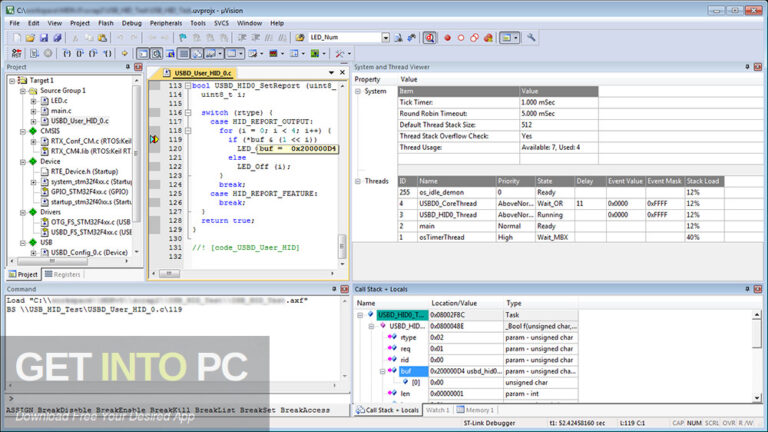
Task: Click the Save All icon
Action: (x=57, y=38)
